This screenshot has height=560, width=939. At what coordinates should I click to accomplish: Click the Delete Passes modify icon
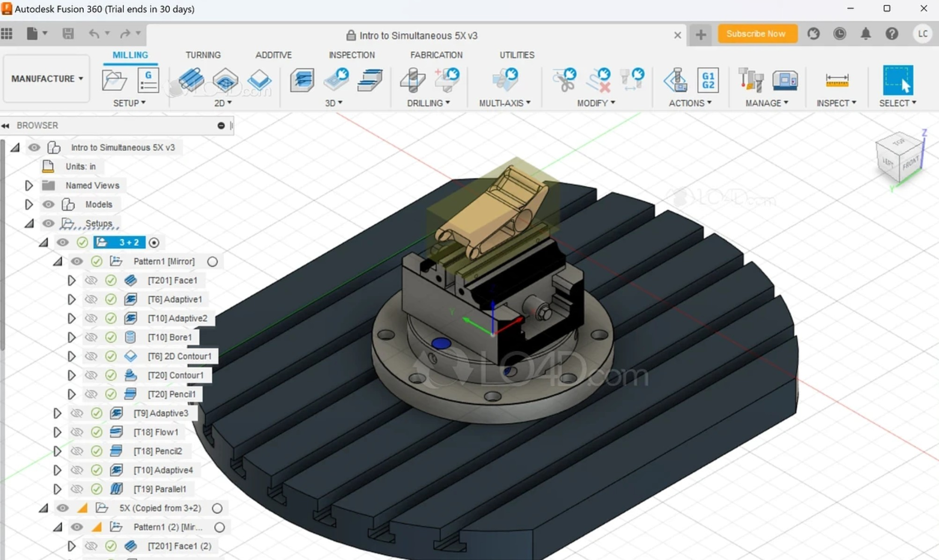[x=599, y=80]
